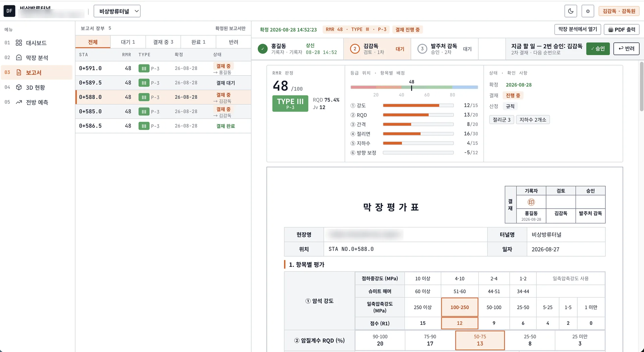
Task: Click TYPE III badge in 0+591.0 row
Action: pos(144,69)
